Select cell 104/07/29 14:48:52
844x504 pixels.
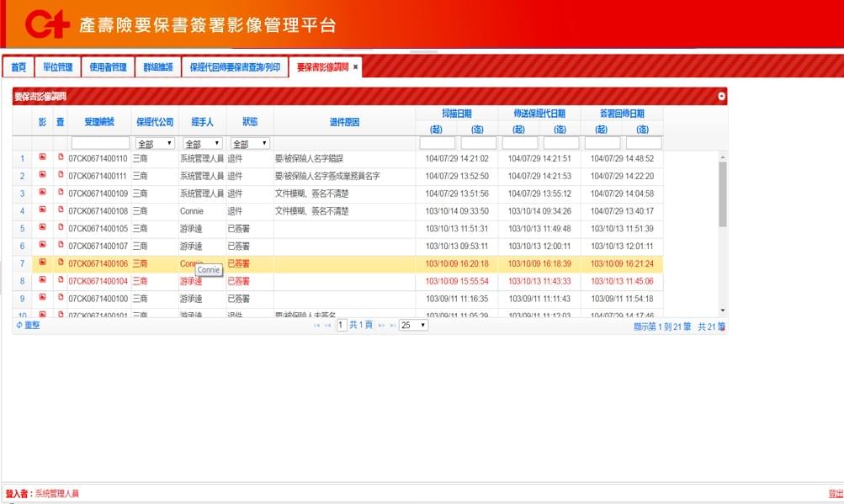[x=622, y=159]
